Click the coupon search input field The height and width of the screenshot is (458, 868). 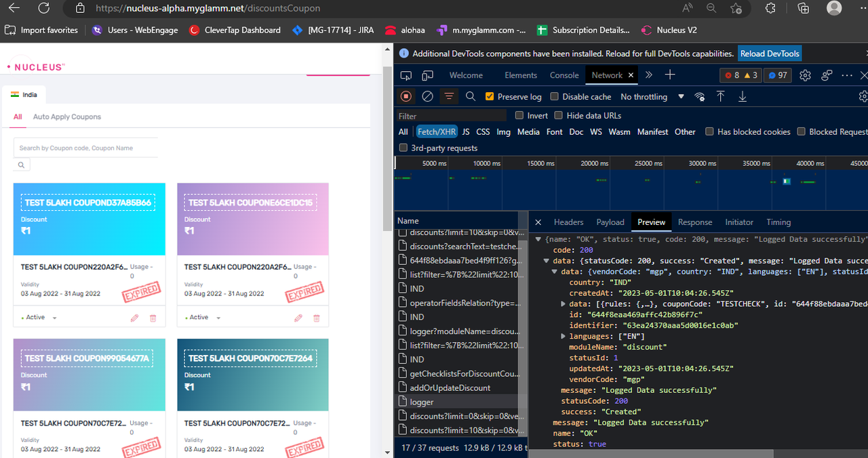[85, 148]
